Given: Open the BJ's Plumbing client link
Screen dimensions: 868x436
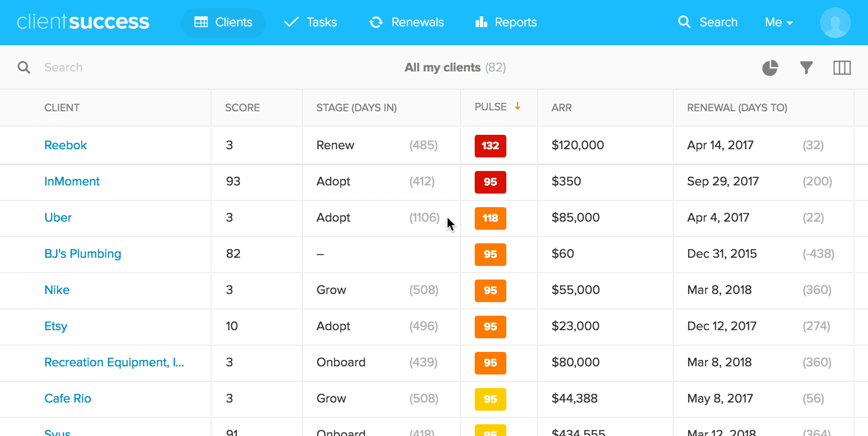Looking at the screenshot, I should coord(83,254).
